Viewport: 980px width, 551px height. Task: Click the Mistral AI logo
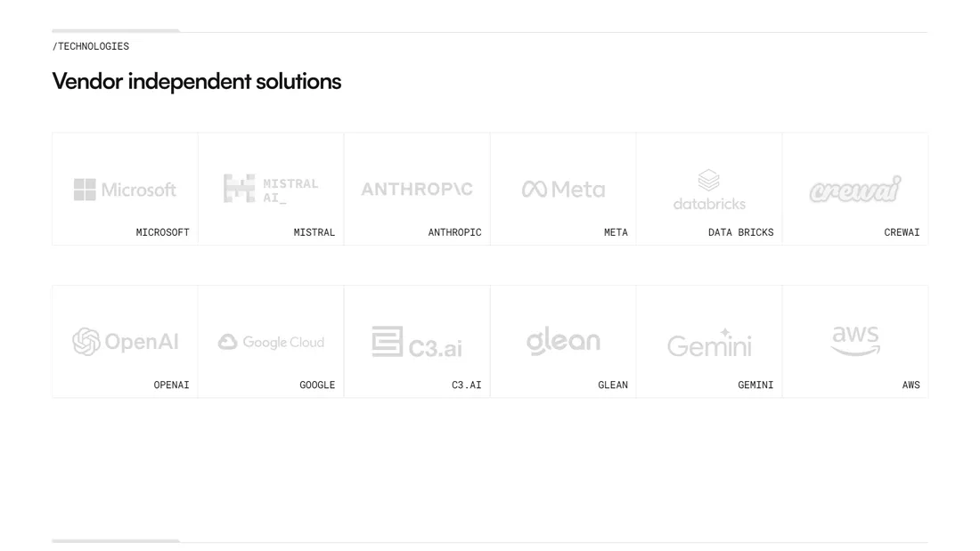271,189
